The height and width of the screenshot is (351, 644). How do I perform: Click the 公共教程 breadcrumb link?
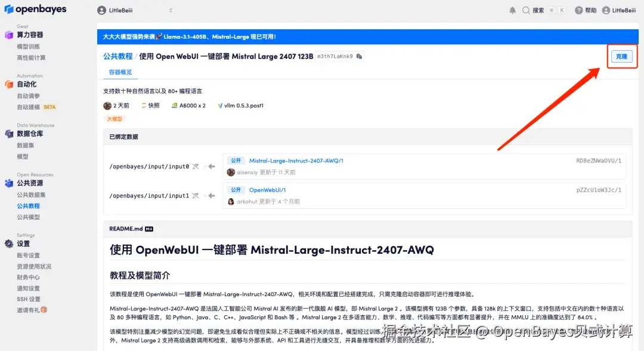118,56
